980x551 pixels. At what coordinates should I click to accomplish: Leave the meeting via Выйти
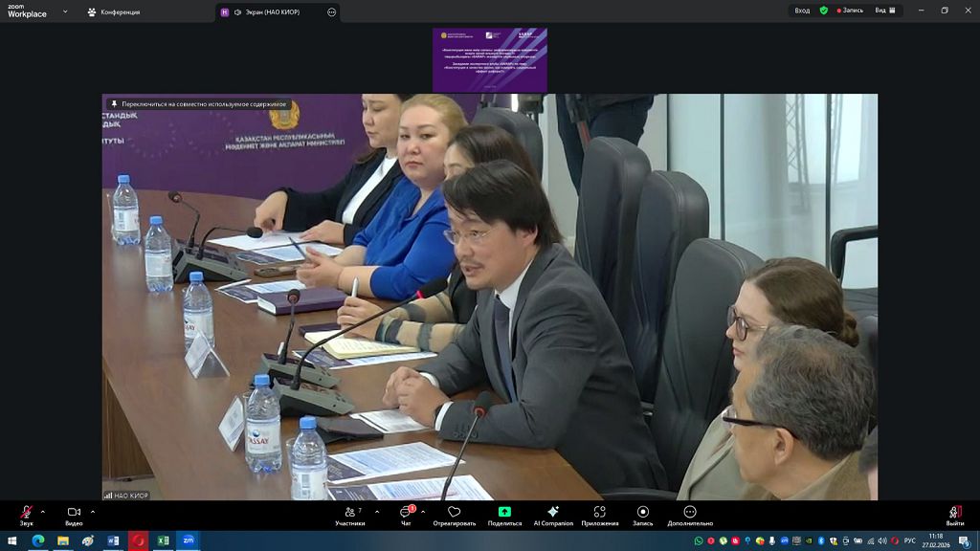pos(954,514)
